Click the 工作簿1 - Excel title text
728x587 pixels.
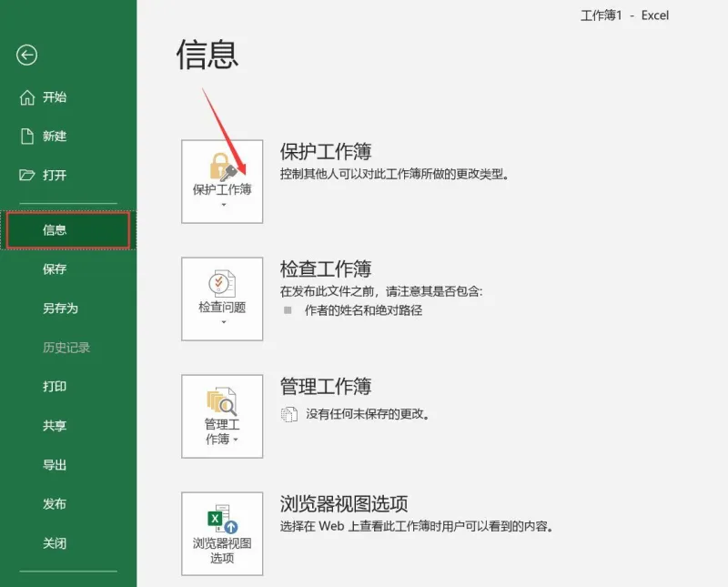tap(624, 15)
